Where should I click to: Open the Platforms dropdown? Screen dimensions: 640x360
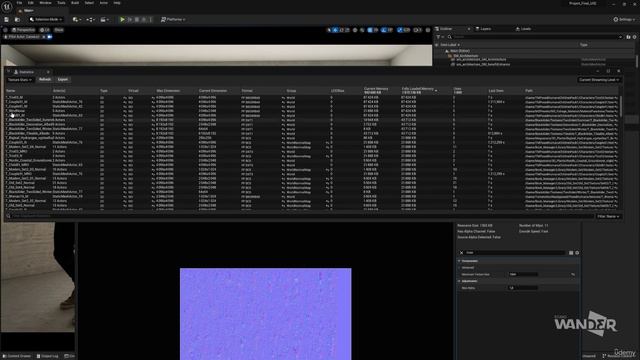pyautogui.click(x=173, y=20)
